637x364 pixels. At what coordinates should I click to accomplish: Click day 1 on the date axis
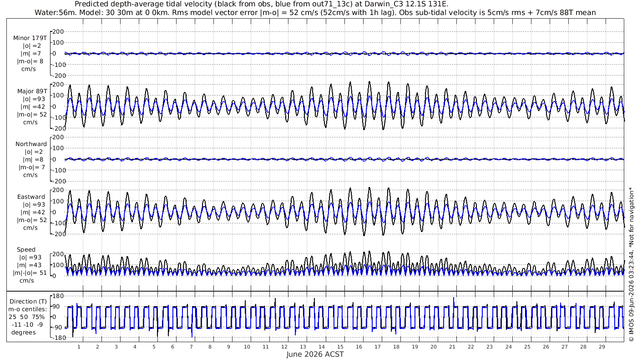(x=79, y=347)
